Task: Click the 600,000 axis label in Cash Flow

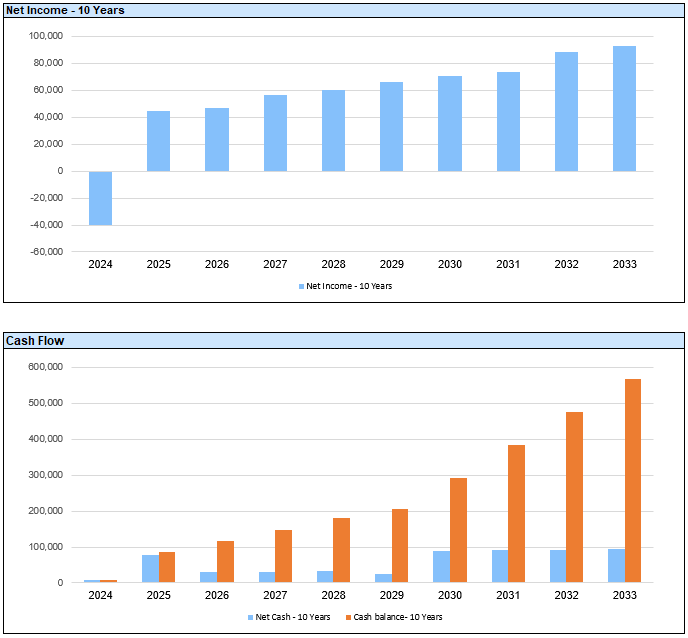Action: point(44,367)
